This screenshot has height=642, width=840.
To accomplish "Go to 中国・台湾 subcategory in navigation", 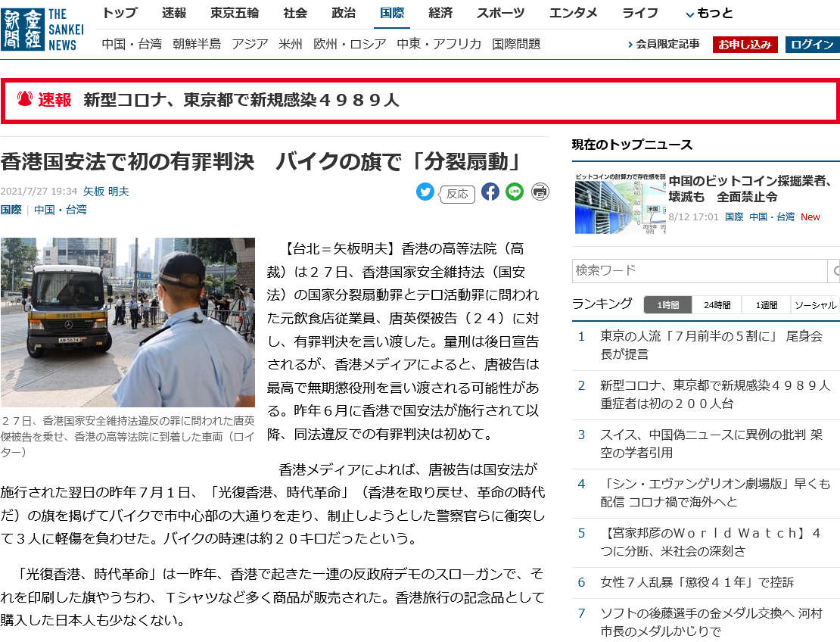I will click(x=132, y=44).
